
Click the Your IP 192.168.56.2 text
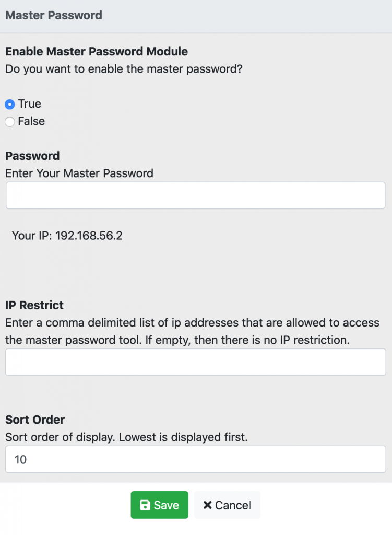click(67, 236)
